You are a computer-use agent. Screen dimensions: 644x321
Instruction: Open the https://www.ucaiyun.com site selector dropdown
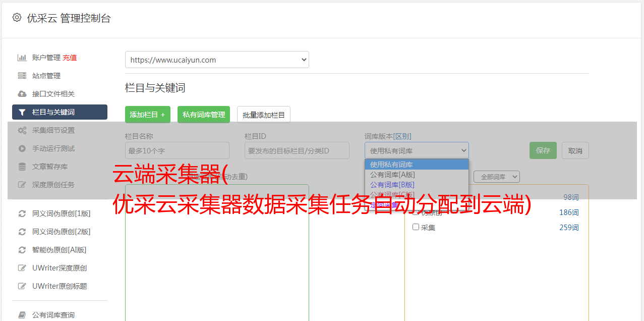point(217,60)
